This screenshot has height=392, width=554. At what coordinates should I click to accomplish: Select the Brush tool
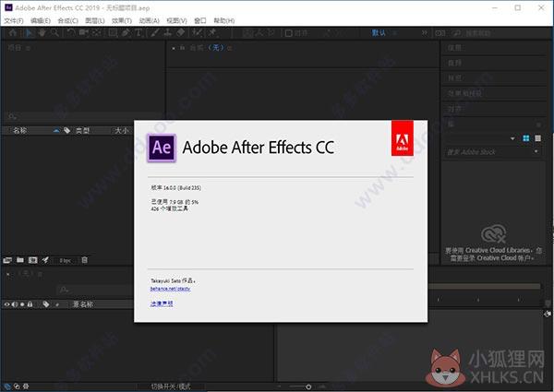pyautogui.click(x=155, y=33)
